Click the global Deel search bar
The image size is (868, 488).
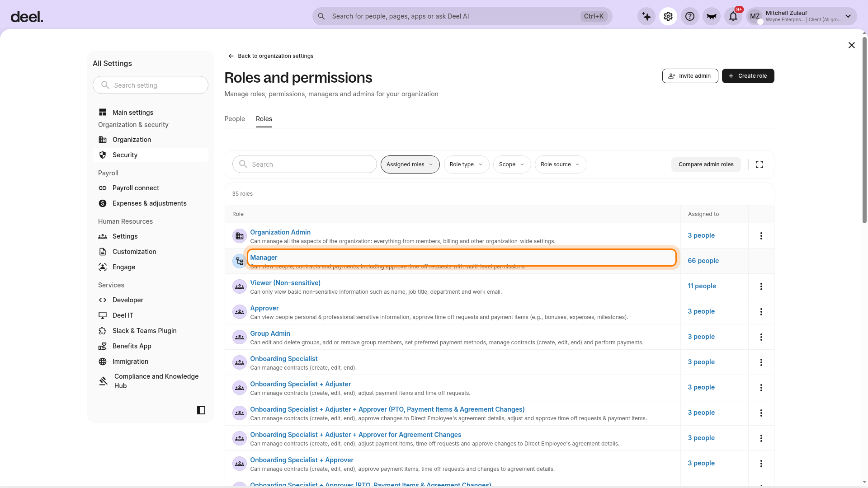462,16
